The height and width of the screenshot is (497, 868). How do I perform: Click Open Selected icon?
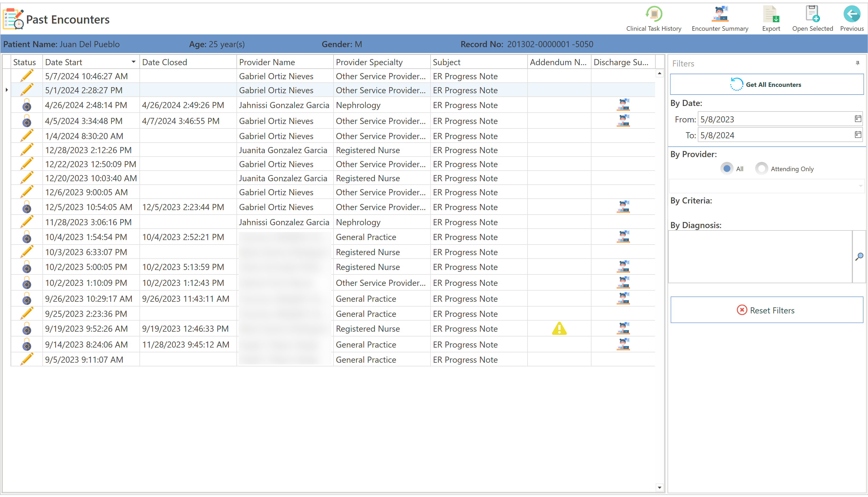point(812,14)
